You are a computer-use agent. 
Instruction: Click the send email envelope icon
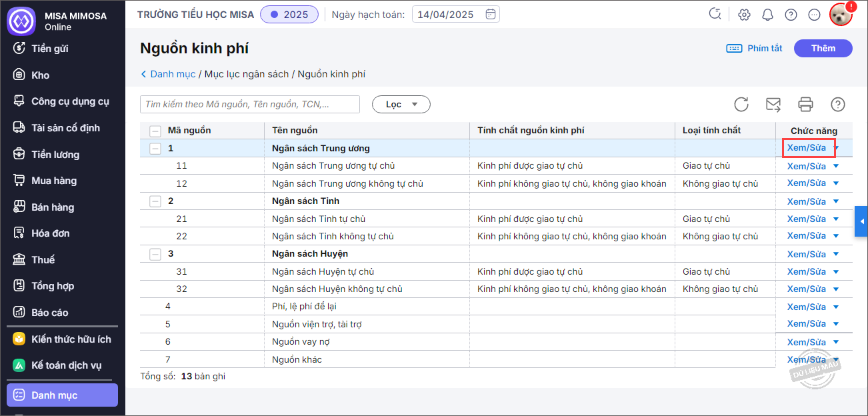coord(773,104)
